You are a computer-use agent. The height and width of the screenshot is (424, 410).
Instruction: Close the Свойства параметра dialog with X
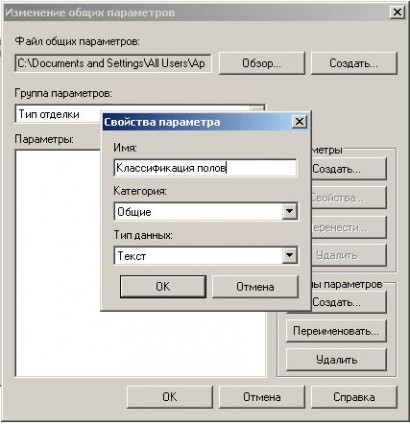299,122
